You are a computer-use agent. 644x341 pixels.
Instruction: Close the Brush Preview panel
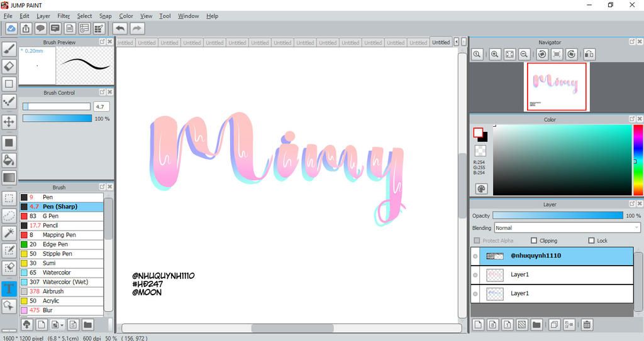109,41
